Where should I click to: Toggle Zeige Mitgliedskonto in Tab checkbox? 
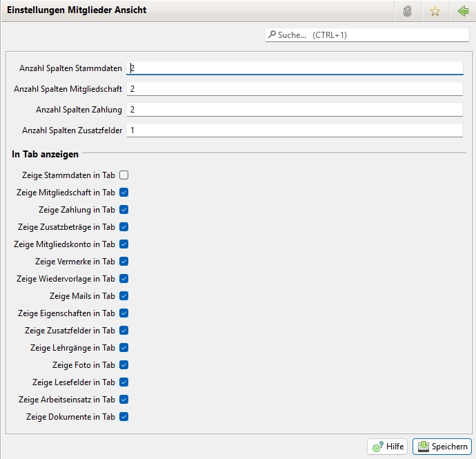pyautogui.click(x=124, y=244)
